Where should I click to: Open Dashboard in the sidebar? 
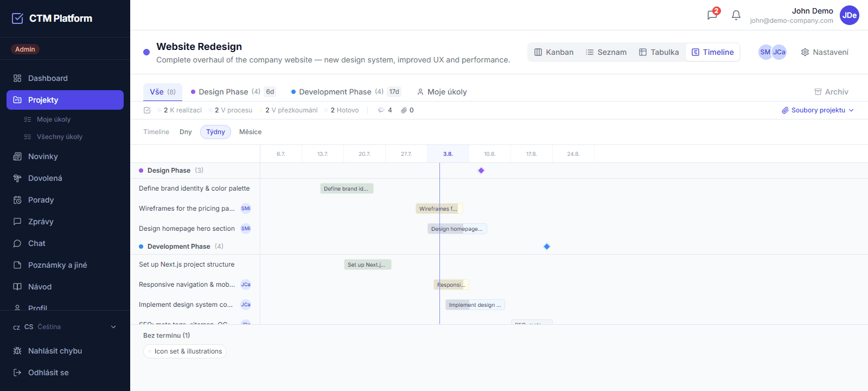(x=65, y=78)
